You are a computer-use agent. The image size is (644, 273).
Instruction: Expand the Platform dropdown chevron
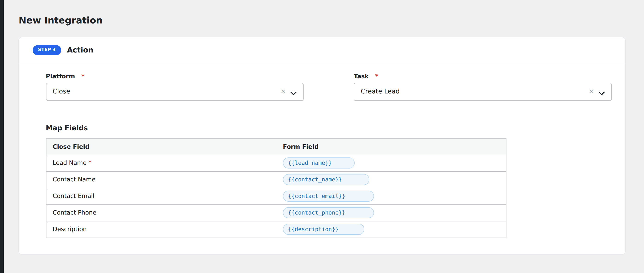coord(293,93)
